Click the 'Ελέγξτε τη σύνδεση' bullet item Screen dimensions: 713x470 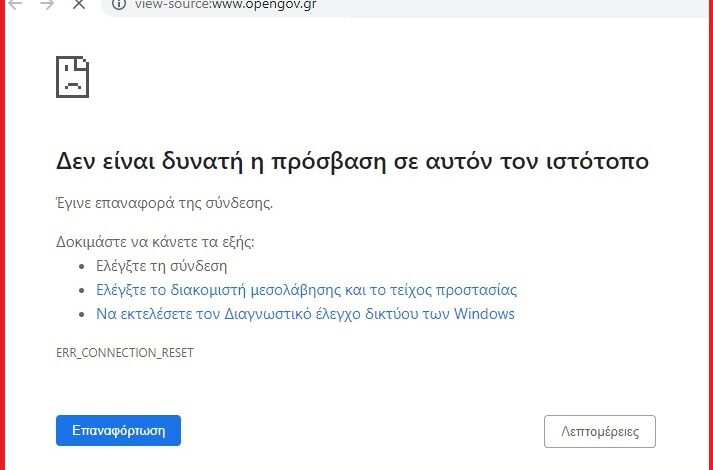161,266
